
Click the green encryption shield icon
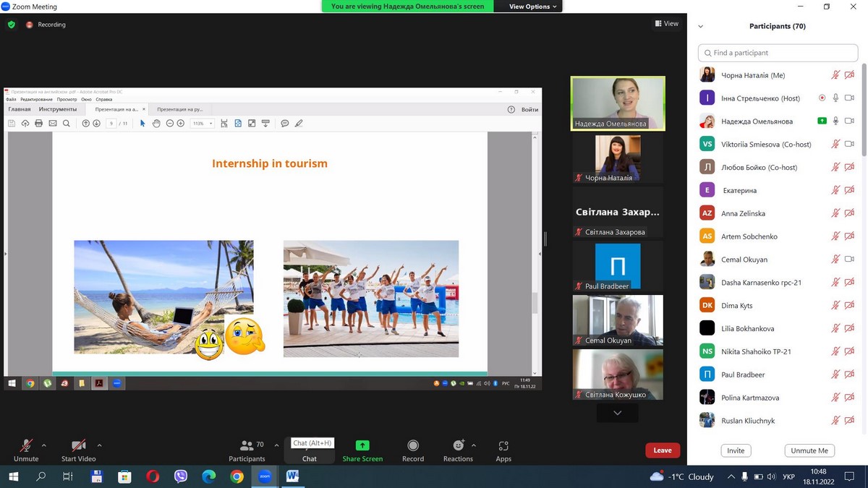point(11,25)
